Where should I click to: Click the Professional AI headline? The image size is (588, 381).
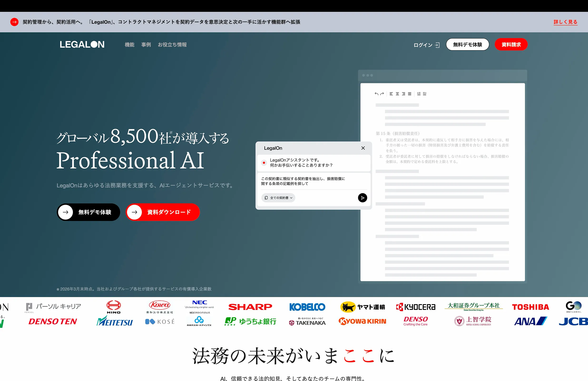(130, 160)
